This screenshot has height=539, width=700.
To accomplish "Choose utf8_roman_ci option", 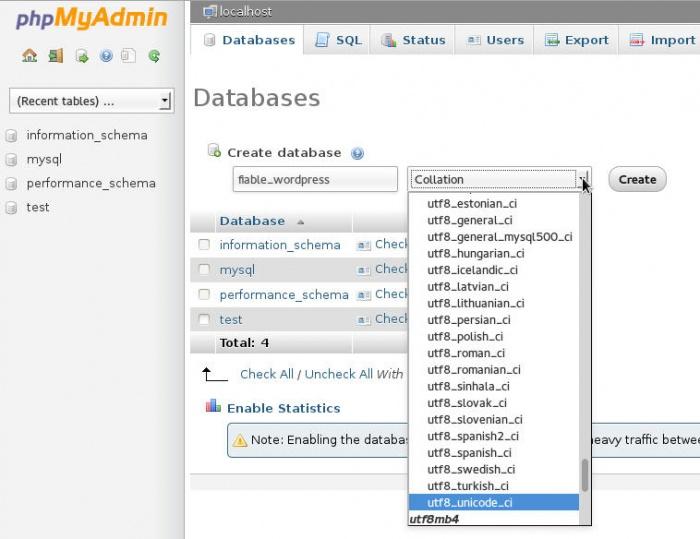I will (494, 353).
